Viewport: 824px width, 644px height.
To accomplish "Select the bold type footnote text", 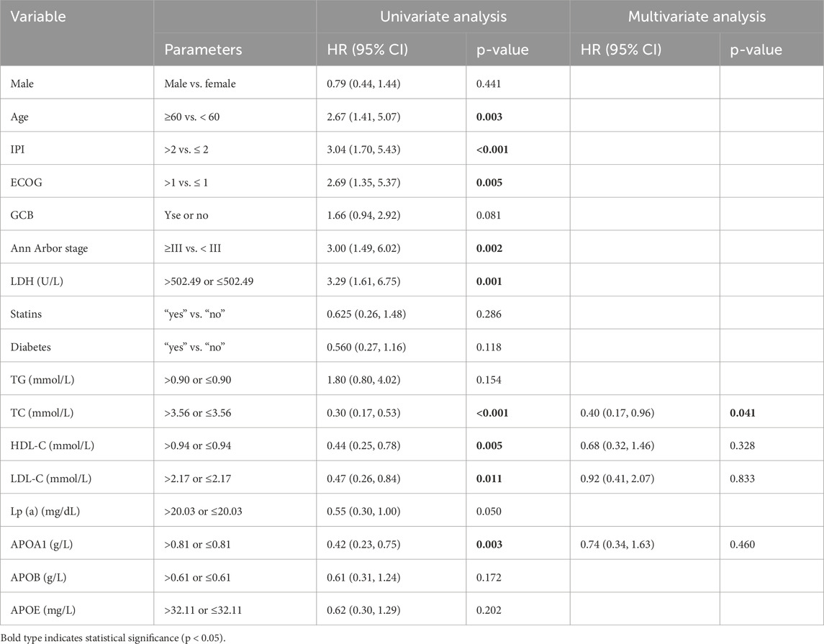I will click(x=122, y=636).
